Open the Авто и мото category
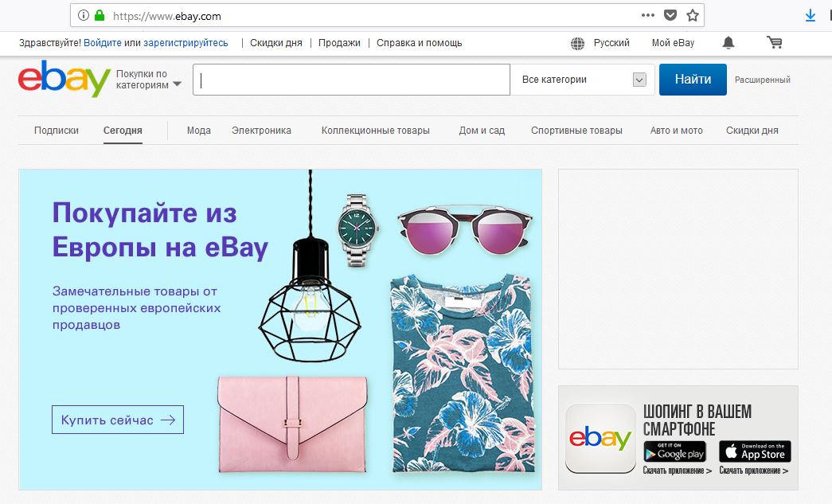 pos(676,131)
